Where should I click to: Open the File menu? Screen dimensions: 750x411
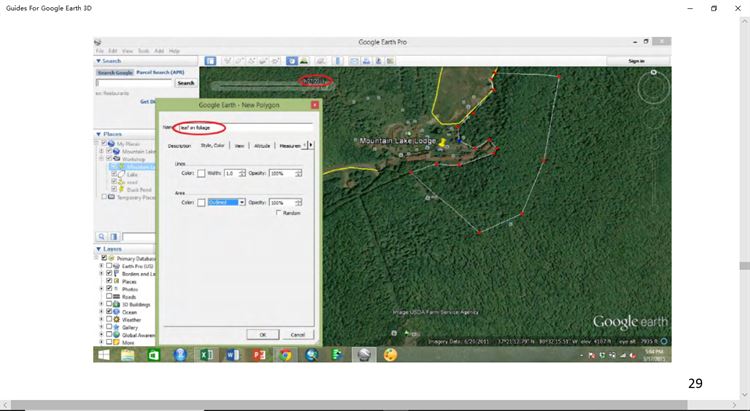point(99,51)
